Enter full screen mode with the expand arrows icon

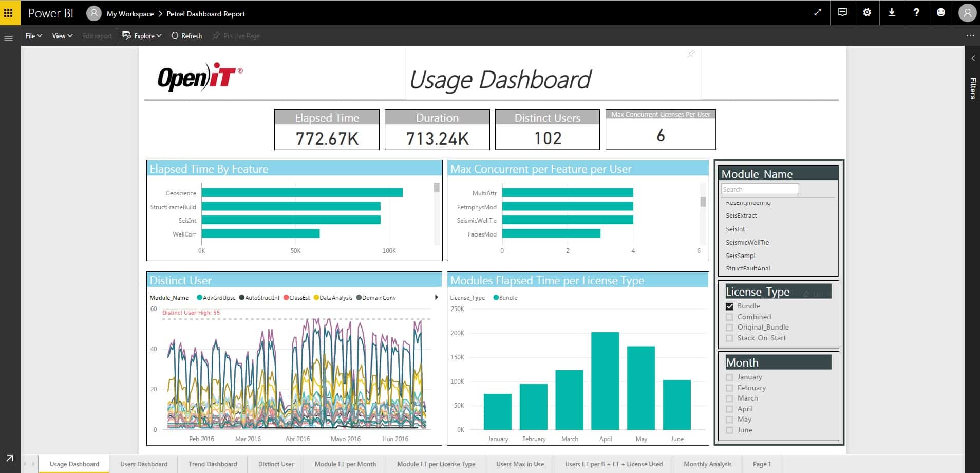point(818,13)
